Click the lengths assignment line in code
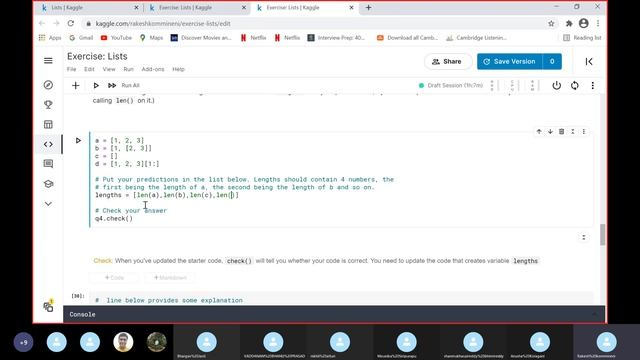Viewport: 640px width, 360px height. pos(167,195)
